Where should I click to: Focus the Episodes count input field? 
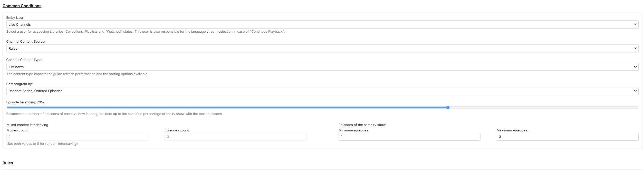point(235,137)
